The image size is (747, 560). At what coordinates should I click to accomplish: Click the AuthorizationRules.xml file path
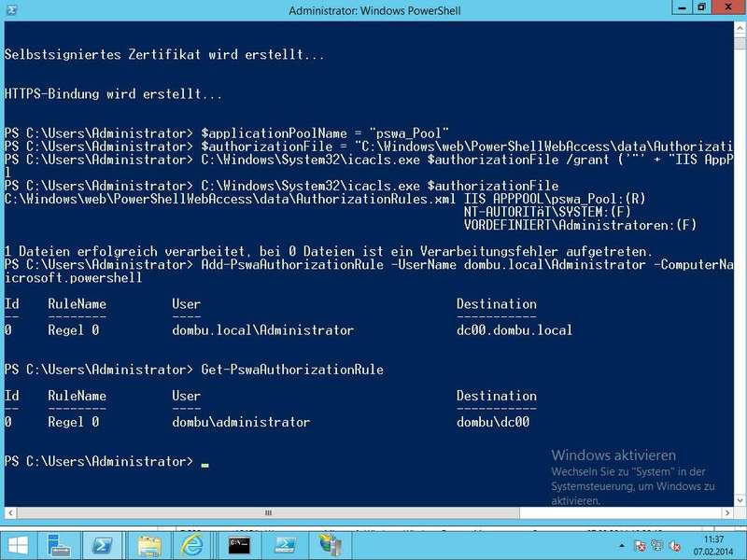pyautogui.click(x=230, y=199)
